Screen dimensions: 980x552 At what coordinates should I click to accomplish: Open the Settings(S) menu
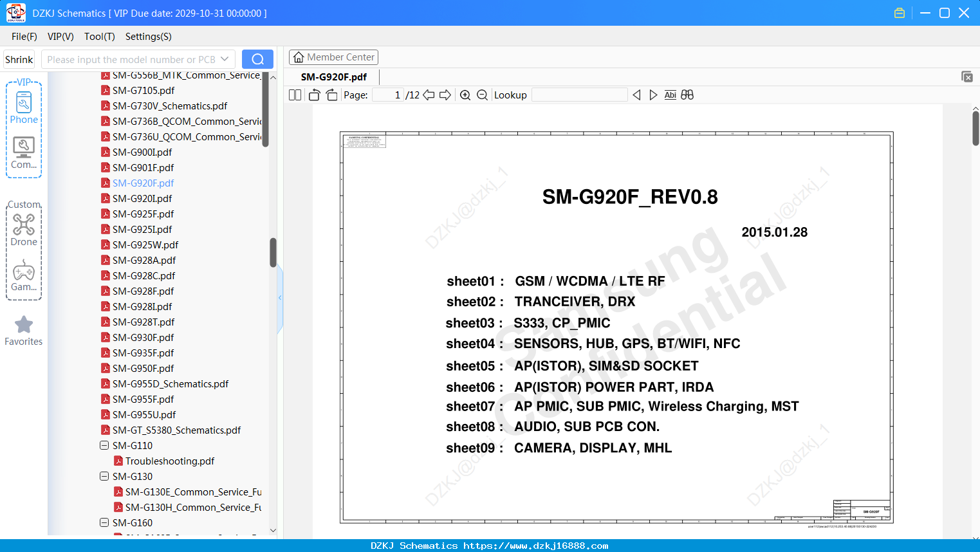tap(149, 37)
